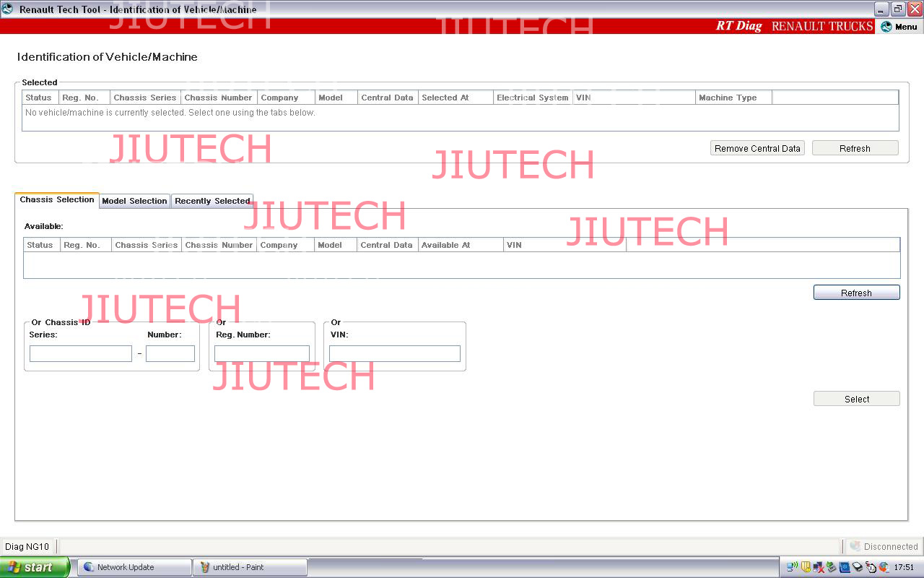Sort Selected table by Central Data column

(388, 98)
